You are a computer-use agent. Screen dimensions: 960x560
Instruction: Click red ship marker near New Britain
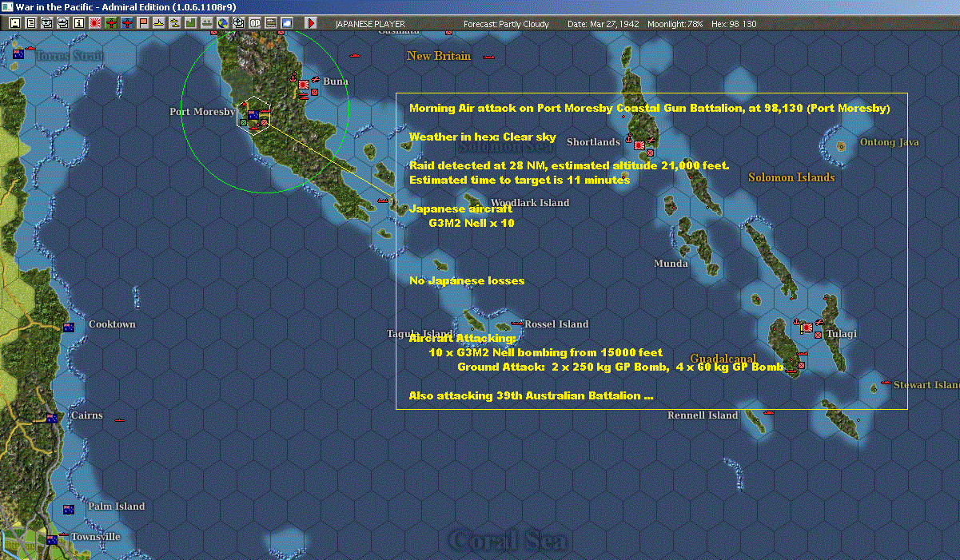pyautogui.click(x=488, y=58)
